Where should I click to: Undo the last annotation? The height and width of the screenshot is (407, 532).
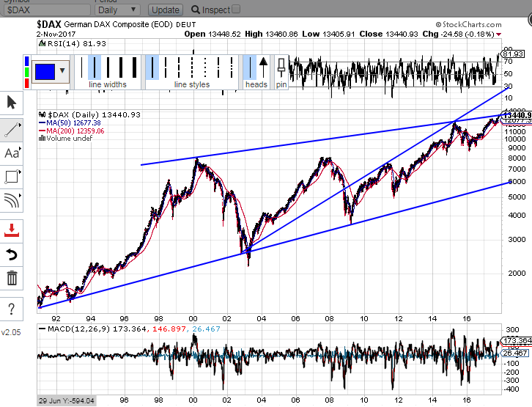(x=11, y=254)
